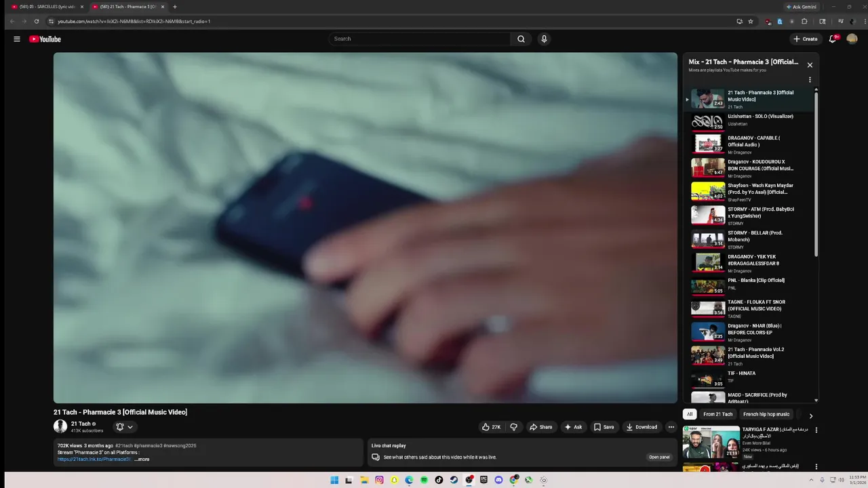868x488 pixels.
Task: Click the browser address bar URL
Action: click(134, 21)
